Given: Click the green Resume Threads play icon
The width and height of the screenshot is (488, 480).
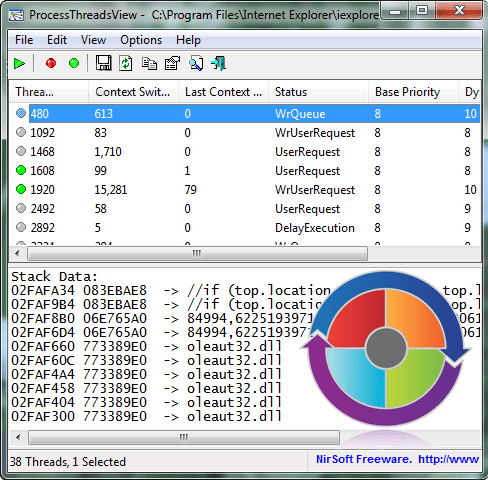Looking at the screenshot, I should pyautogui.click(x=19, y=63).
